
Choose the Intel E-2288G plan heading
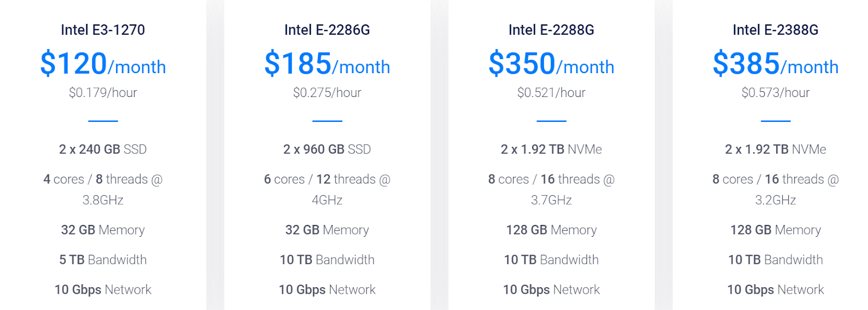(551, 30)
